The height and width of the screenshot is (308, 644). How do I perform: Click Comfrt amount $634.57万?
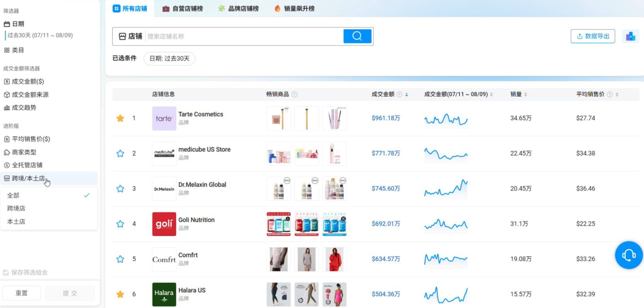(x=386, y=259)
